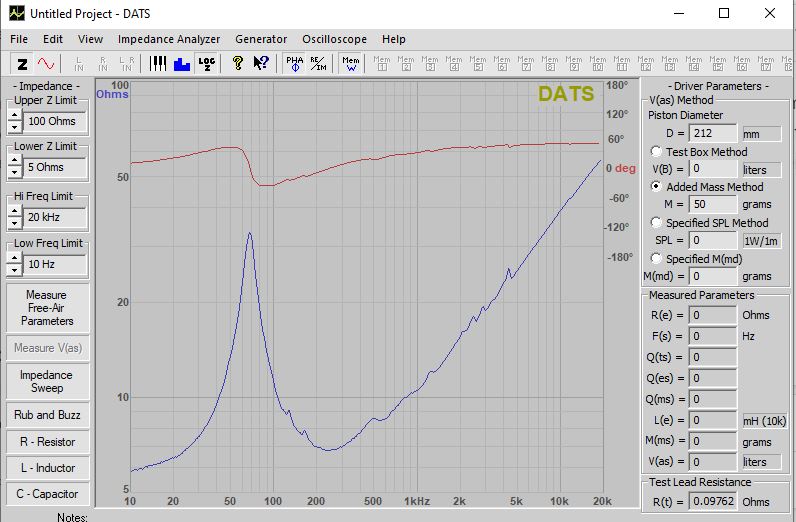
Task: Click the L - Inductor button
Action: [x=48, y=468]
